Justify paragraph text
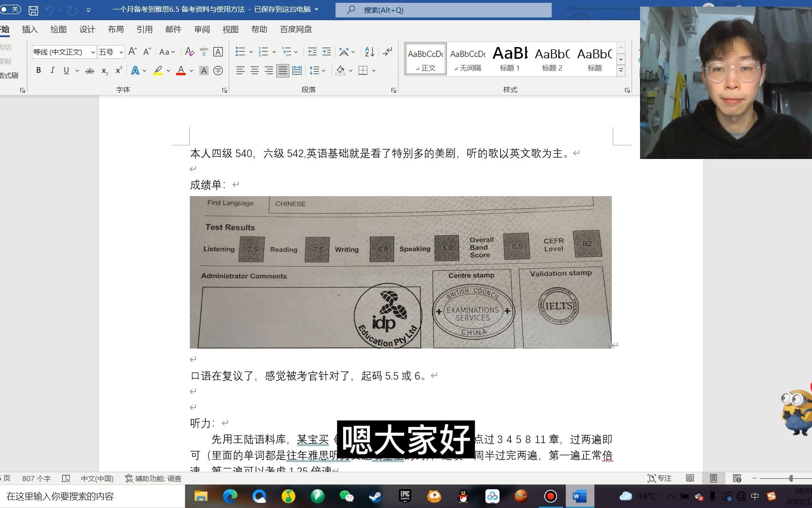Viewport: 812px width, 508px height. click(282, 71)
